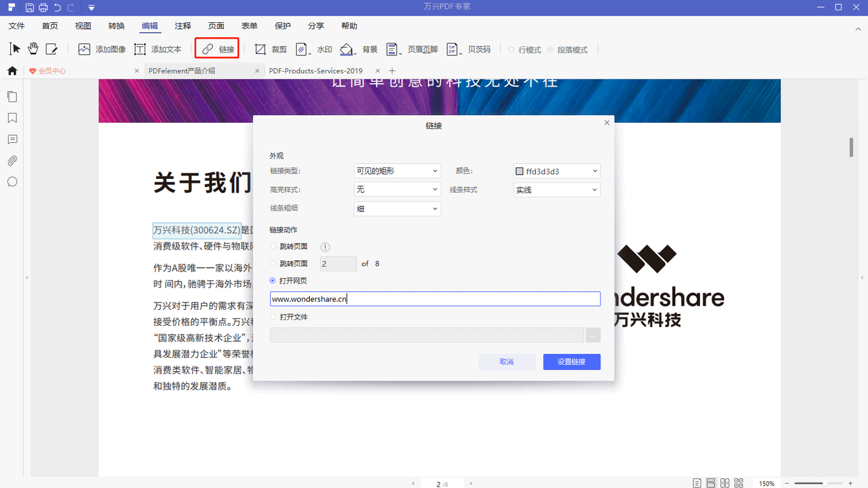
Task: Open 线条样式 dropdown showing 实线
Action: [x=557, y=190]
